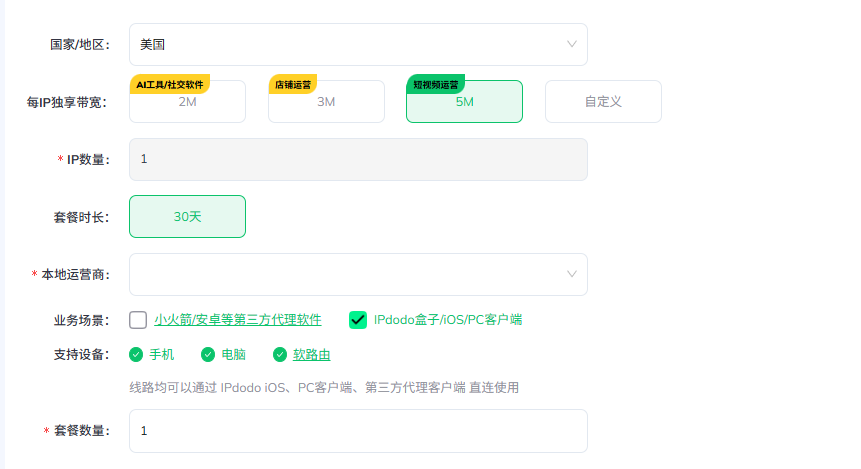This screenshot has height=469, width=861.
Task: Click the 短视频运营 green badge
Action: coord(435,85)
